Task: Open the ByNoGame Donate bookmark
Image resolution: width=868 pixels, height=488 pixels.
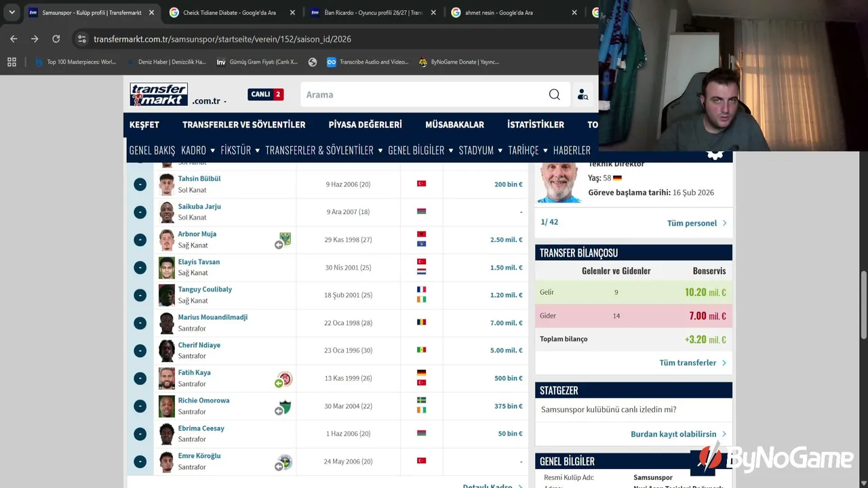Action: (459, 62)
